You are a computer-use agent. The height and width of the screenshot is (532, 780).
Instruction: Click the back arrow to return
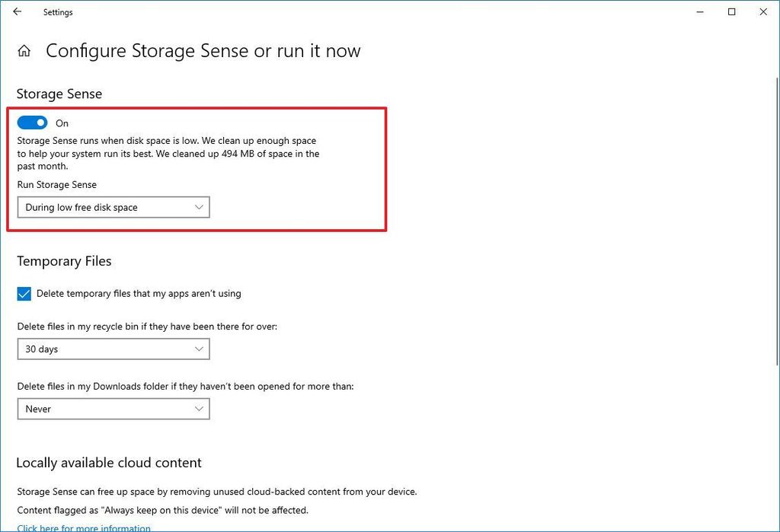(x=17, y=12)
